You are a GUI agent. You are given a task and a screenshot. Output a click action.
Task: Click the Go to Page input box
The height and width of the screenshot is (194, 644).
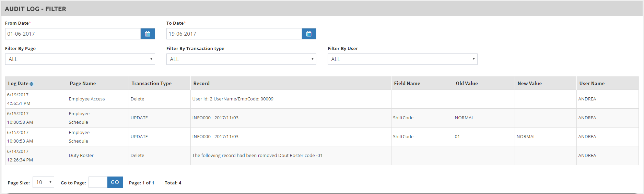point(98,182)
